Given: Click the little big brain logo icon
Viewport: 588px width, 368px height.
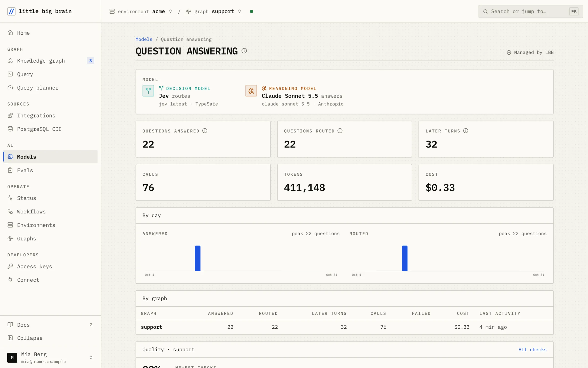Looking at the screenshot, I should (x=11, y=11).
